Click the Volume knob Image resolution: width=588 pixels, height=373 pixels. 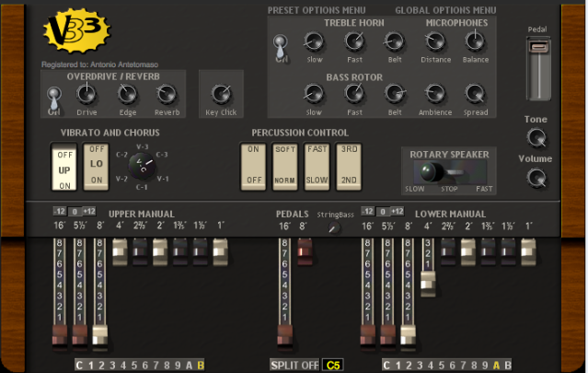click(x=536, y=180)
